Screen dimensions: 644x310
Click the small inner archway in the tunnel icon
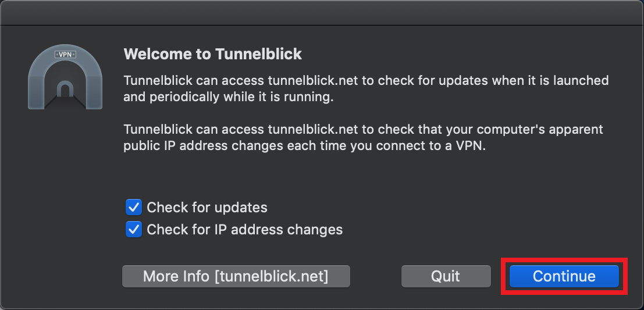[65, 88]
